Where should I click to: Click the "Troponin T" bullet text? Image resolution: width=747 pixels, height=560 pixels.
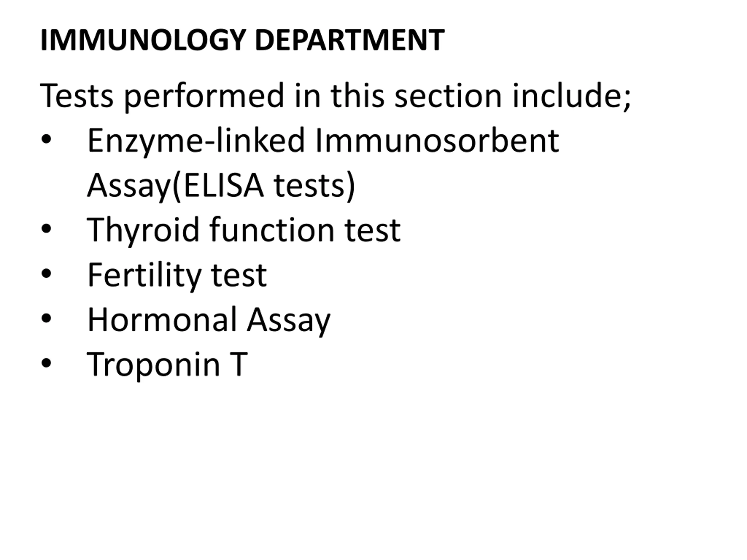point(167,364)
